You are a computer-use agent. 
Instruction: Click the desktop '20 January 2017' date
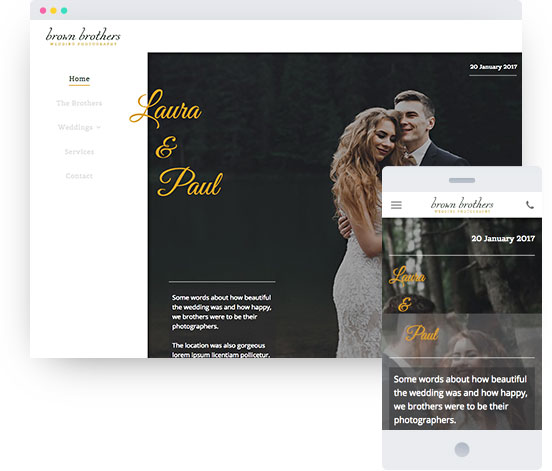[493, 67]
